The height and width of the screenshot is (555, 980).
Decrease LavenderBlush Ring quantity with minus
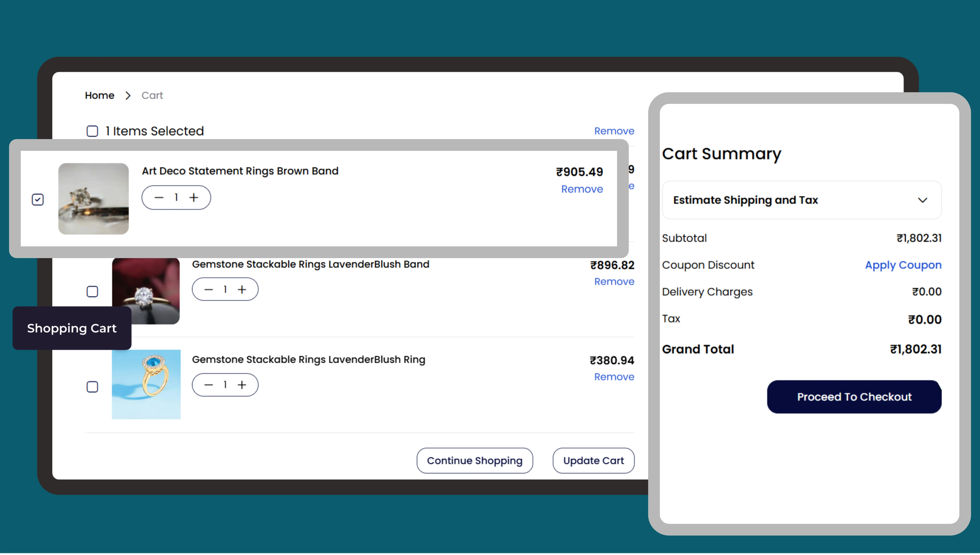208,385
